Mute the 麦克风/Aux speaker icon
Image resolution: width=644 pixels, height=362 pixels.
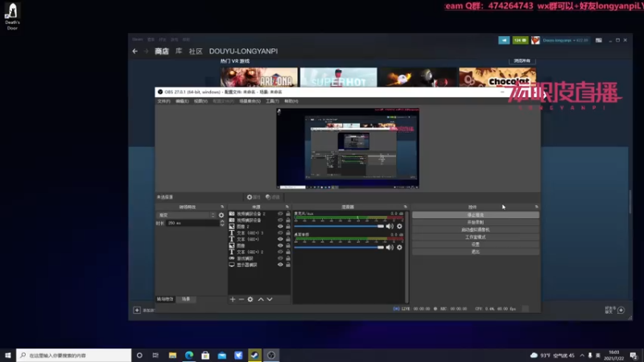coord(390,226)
